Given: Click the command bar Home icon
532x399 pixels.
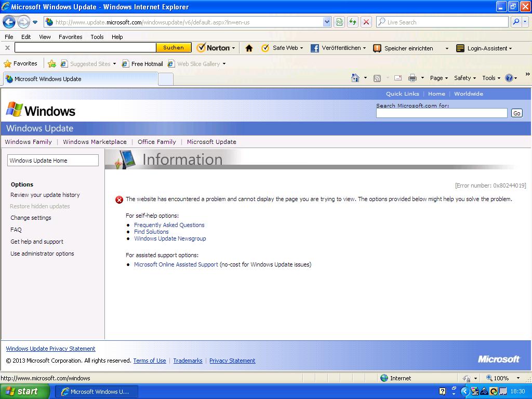Looking at the screenshot, I should pos(355,78).
